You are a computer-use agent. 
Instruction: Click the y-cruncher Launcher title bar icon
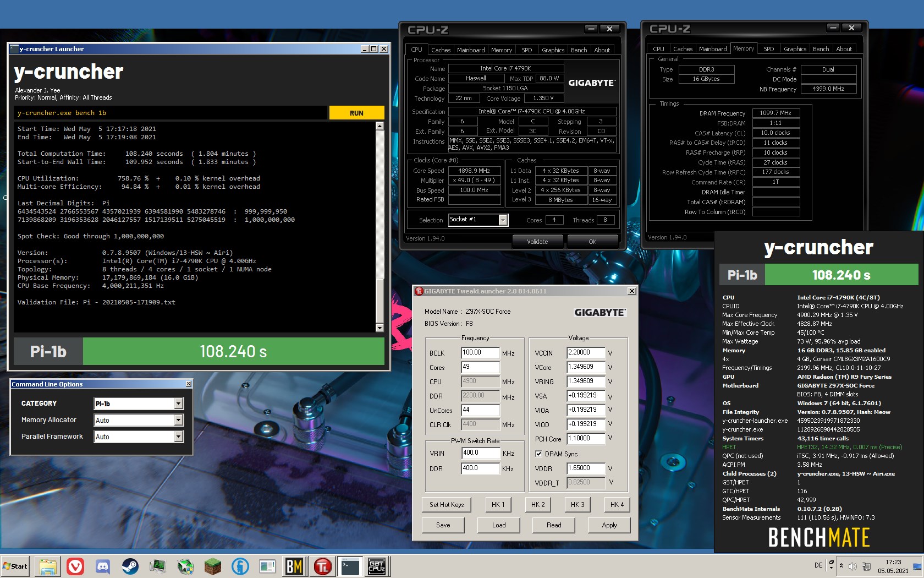pyautogui.click(x=15, y=49)
